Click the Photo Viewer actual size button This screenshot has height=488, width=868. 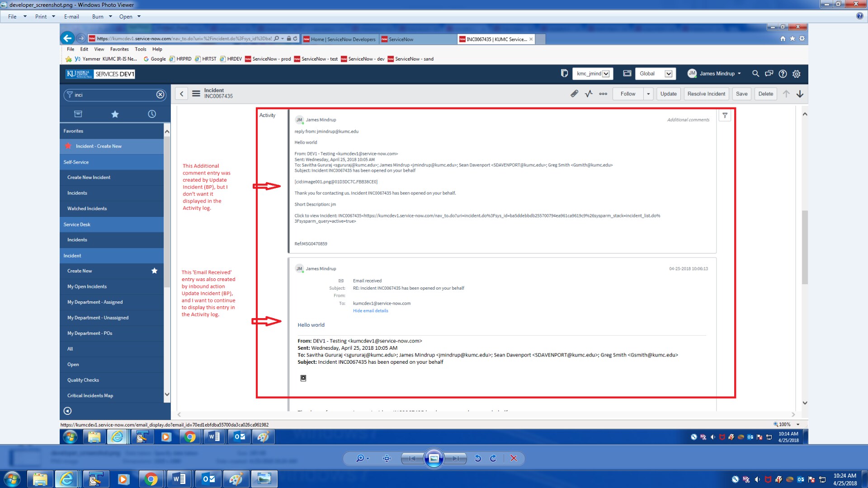387,458
